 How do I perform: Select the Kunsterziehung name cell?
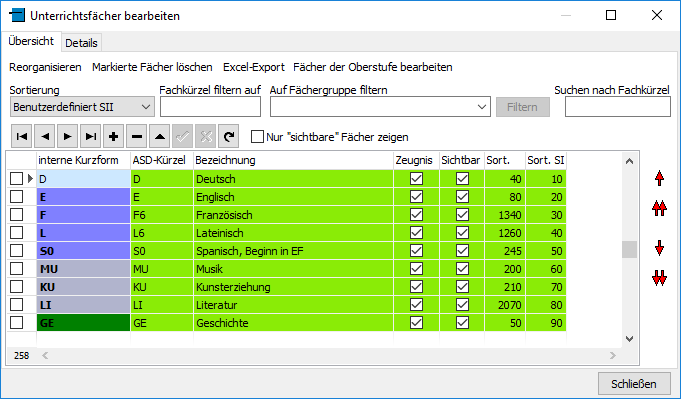point(293,287)
